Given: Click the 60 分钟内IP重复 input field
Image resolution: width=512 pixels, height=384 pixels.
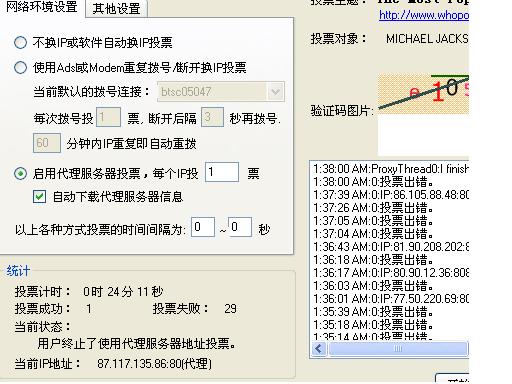Looking at the screenshot, I should [47, 143].
